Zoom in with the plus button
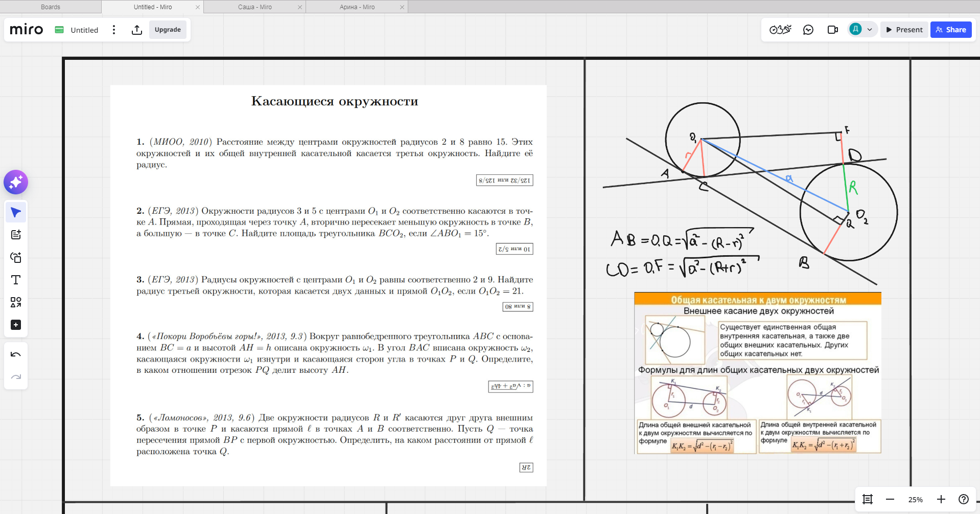 click(941, 499)
